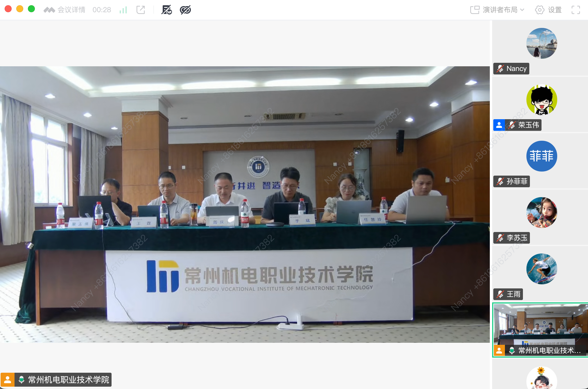Toggle the crossed-out eye visibility icon
Viewport: 588px width, 389px height.
[x=185, y=10]
